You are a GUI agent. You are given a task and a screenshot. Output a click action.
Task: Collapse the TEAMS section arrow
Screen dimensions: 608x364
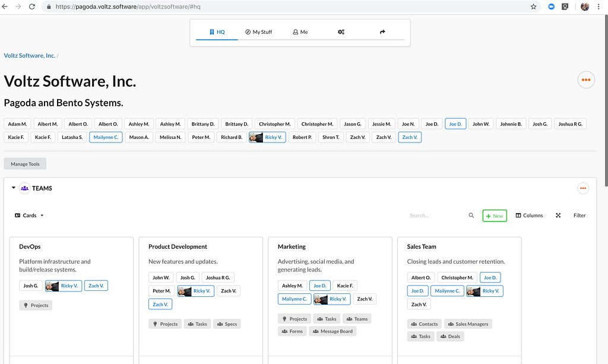pyautogui.click(x=14, y=188)
